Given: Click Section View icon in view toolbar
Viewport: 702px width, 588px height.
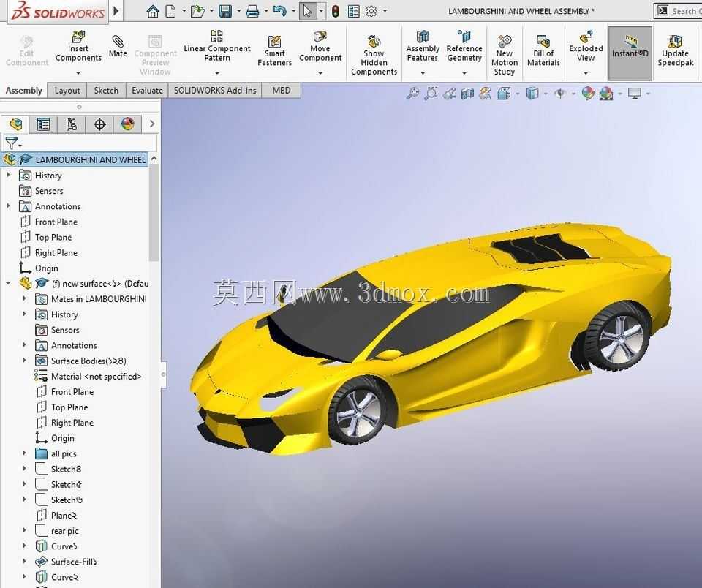Looking at the screenshot, I should coord(467,94).
